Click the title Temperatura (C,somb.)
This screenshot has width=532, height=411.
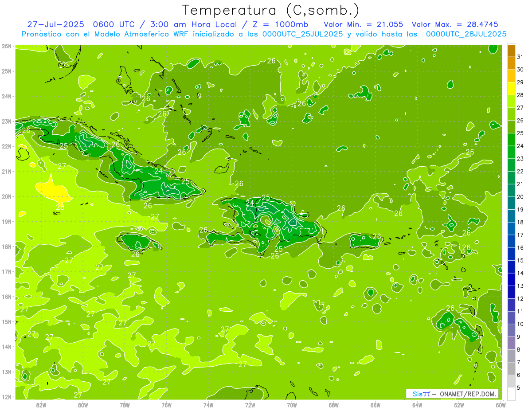coord(271,10)
